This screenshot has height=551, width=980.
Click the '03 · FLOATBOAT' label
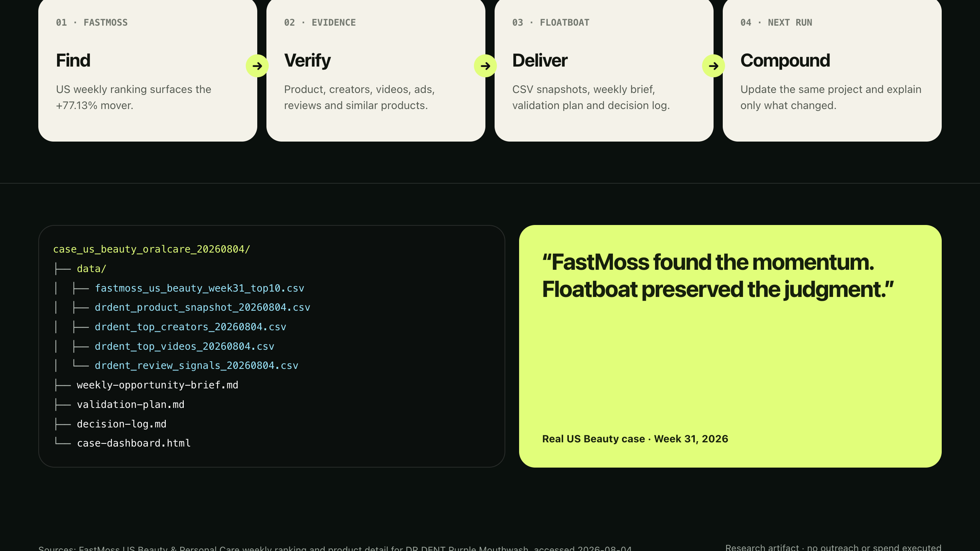coord(551,23)
